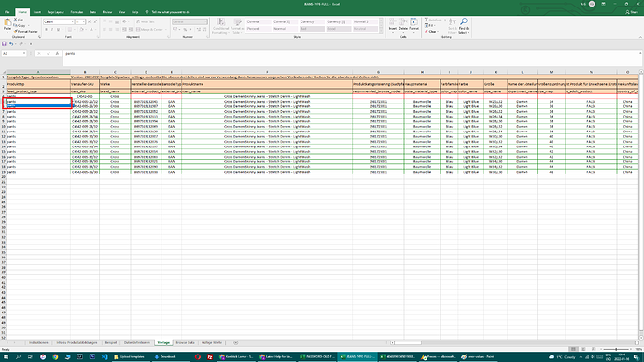Apply the Bad cell style

[312, 29]
